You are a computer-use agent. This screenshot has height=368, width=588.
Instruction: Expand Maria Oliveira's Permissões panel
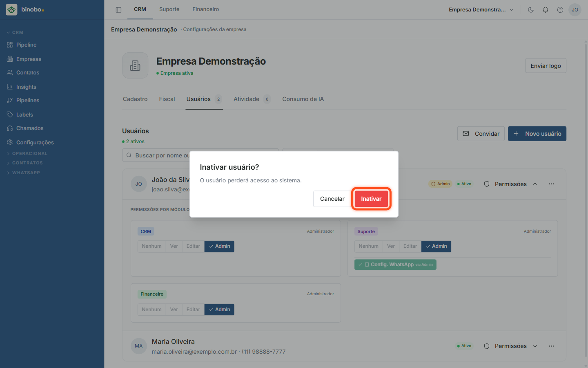coord(510,346)
